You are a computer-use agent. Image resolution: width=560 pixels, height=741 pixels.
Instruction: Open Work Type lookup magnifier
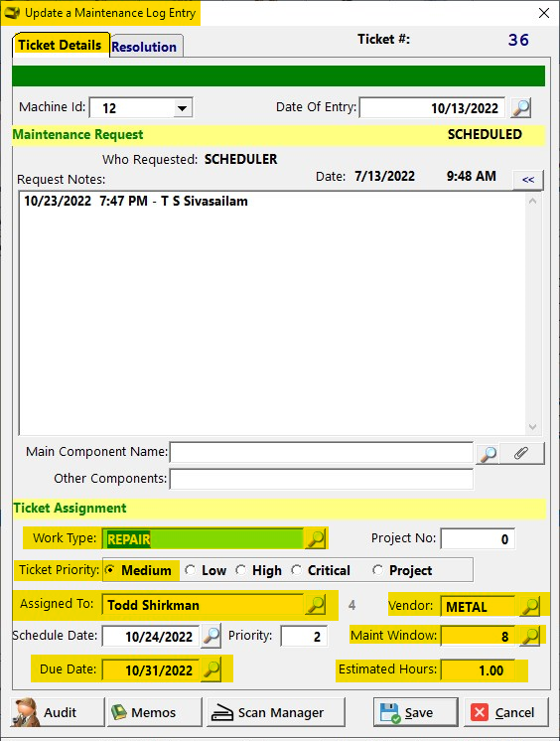pos(315,538)
